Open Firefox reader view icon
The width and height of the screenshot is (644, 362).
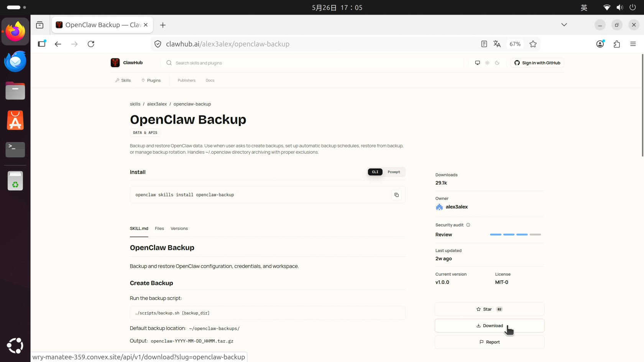coord(484,44)
